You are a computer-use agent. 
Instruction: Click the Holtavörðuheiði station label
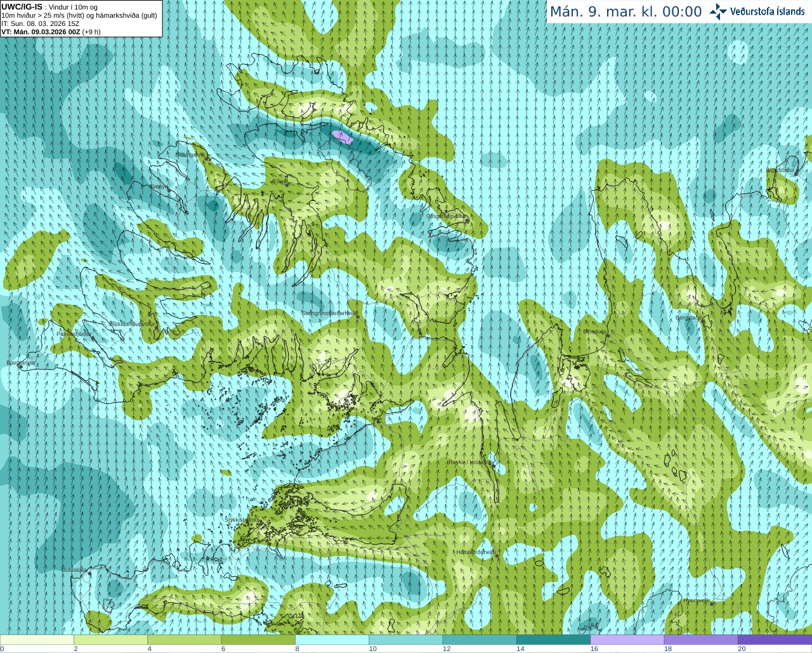475,552
